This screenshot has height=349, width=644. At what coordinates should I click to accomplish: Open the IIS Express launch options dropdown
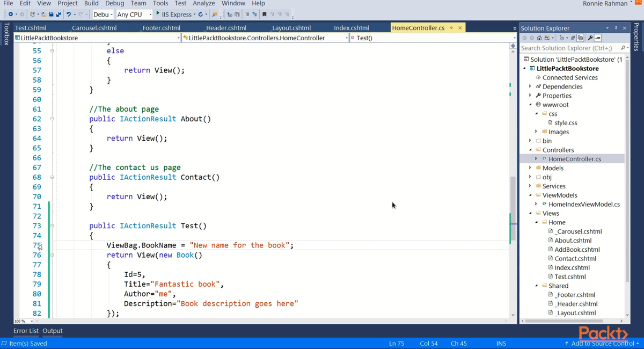tap(194, 14)
